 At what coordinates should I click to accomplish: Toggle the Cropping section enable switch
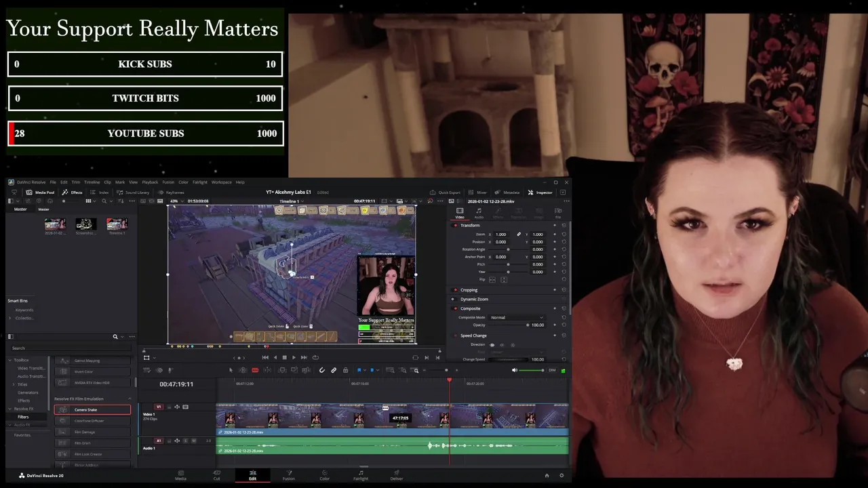pyautogui.click(x=454, y=290)
